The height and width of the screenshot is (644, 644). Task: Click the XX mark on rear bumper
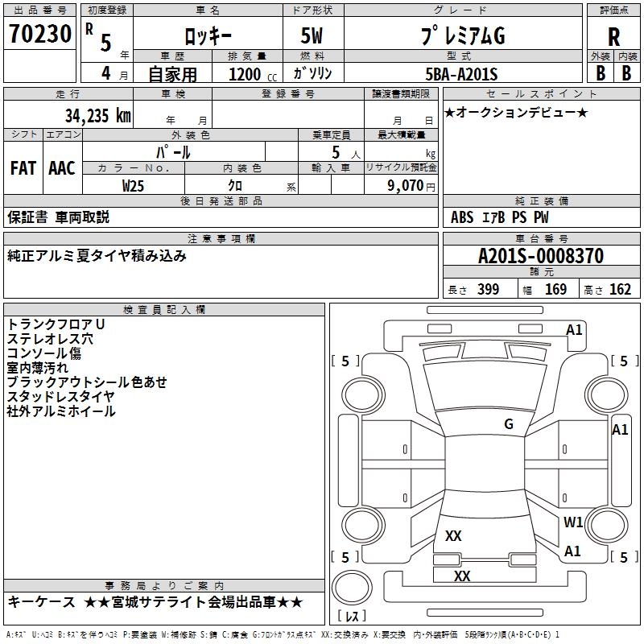[462, 576]
